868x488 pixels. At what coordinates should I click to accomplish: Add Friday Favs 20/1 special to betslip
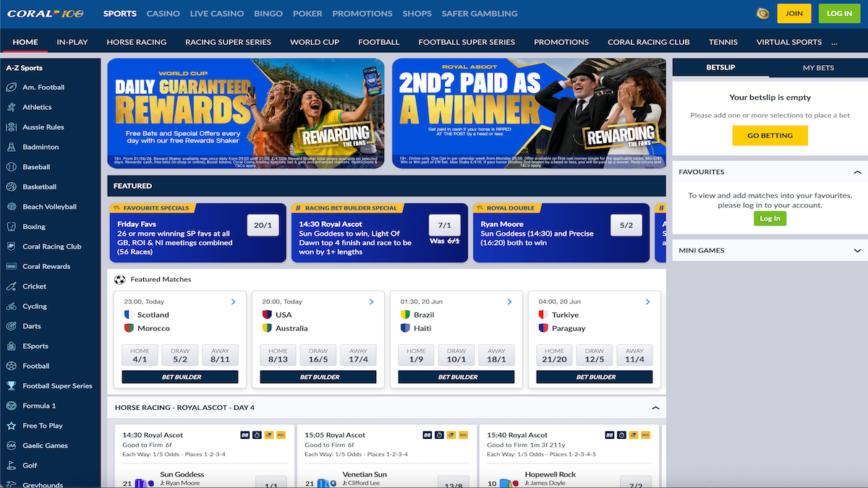263,226
